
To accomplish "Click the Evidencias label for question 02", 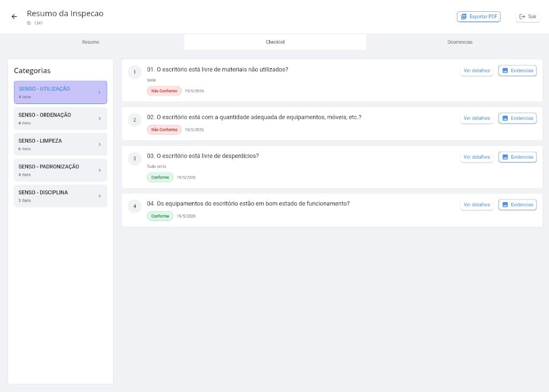I will (x=522, y=118).
